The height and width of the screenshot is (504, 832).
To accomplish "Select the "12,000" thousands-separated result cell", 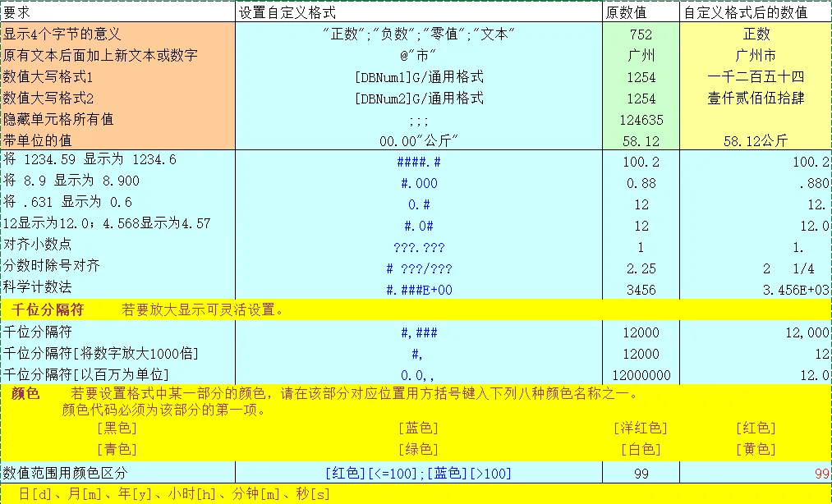I will 756,332.
